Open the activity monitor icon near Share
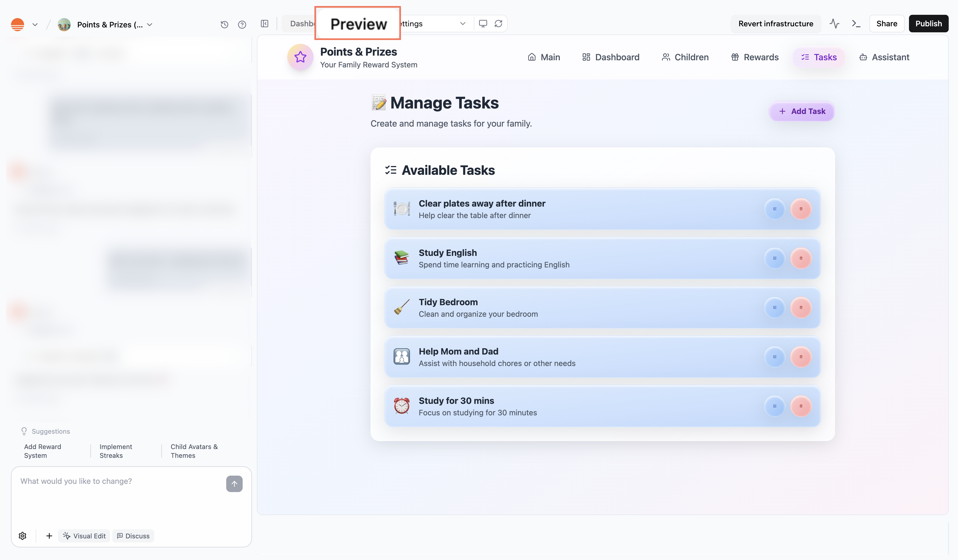The height and width of the screenshot is (560, 958). tap(834, 23)
